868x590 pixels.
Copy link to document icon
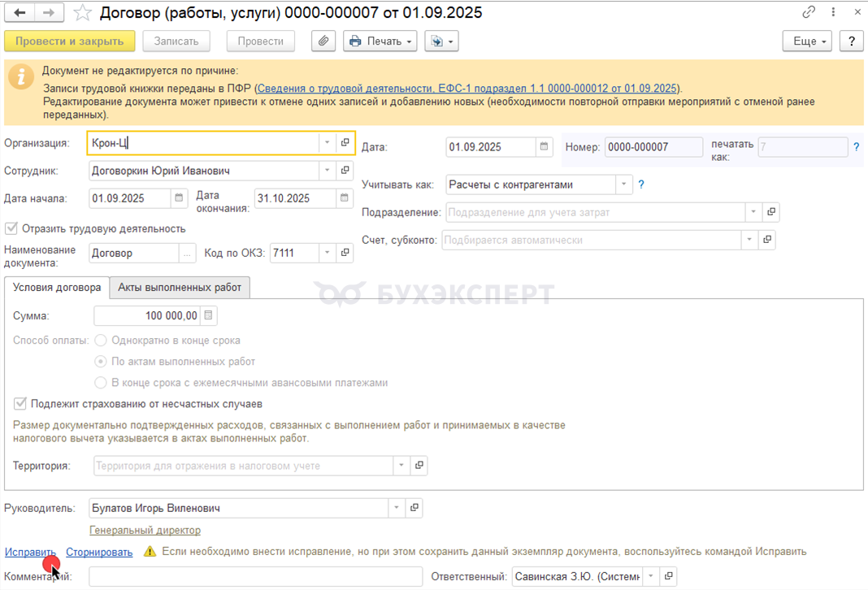tap(809, 13)
